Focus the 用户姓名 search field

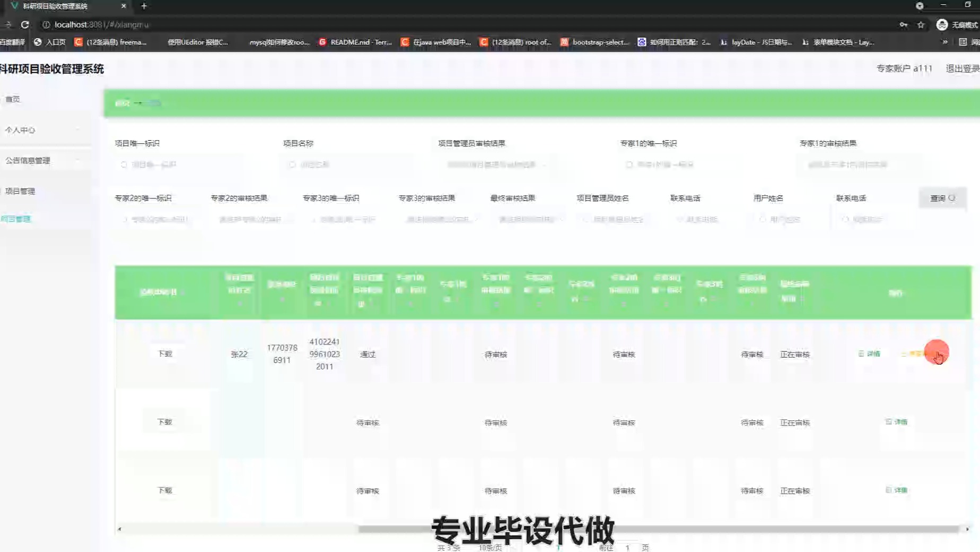point(785,219)
